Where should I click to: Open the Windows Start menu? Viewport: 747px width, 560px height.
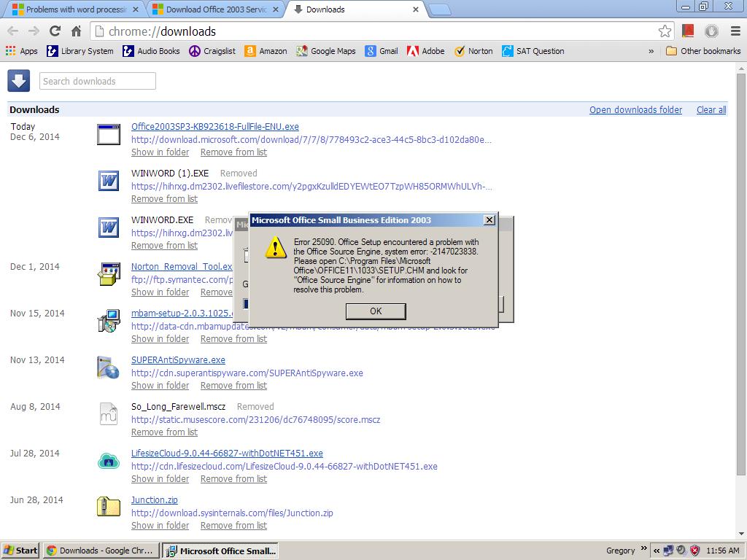tap(20, 551)
